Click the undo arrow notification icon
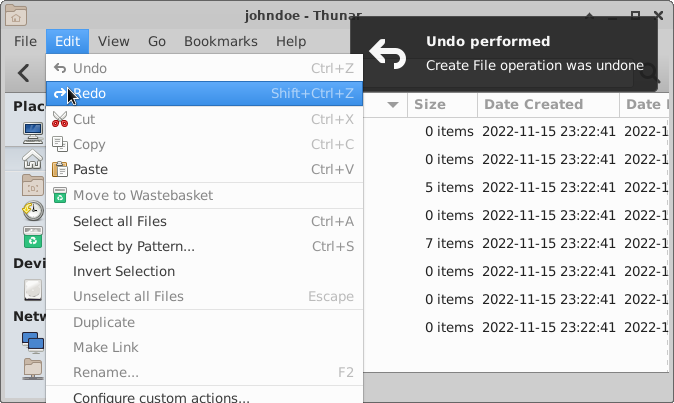The height and width of the screenshot is (403, 674). (x=388, y=54)
